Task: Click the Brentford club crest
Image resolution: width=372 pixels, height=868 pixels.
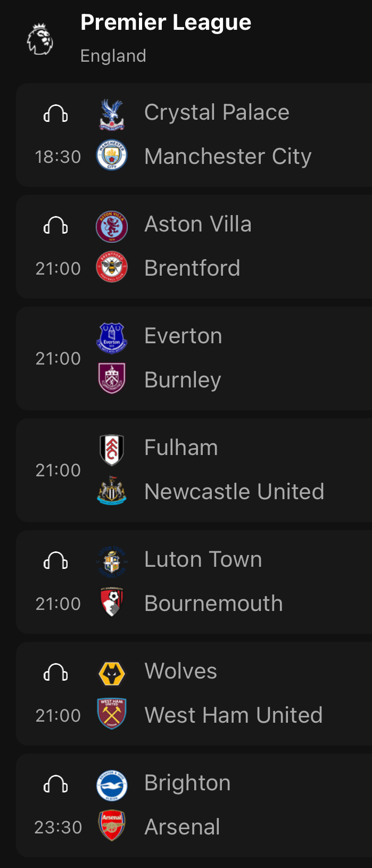Action: (x=112, y=267)
